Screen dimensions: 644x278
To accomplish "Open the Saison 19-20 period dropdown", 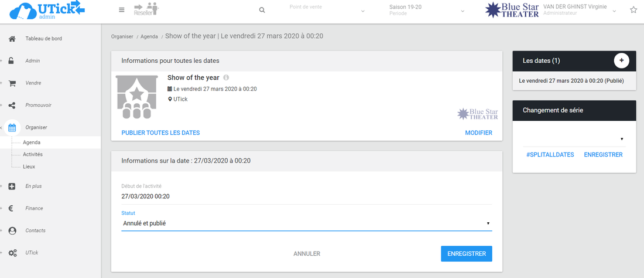I will pos(427,10).
